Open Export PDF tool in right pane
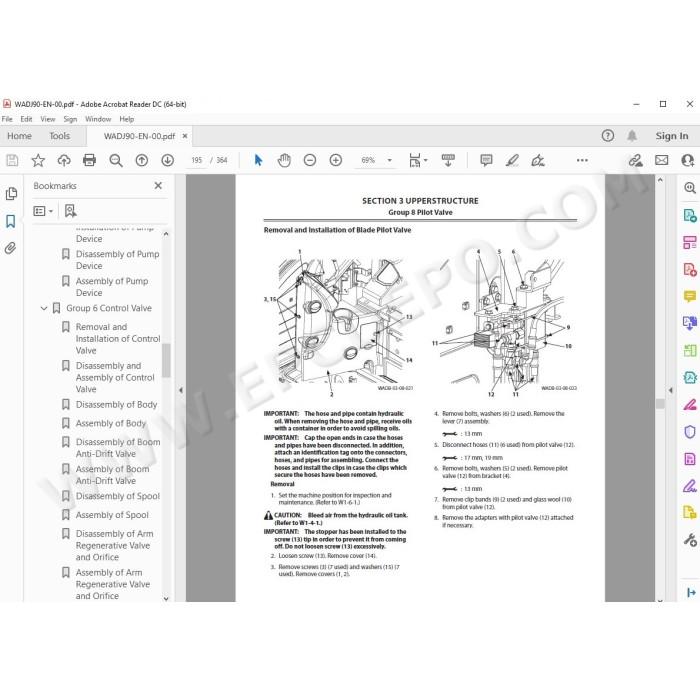The height and width of the screenshot is (700, 700). tap(689, 216)
